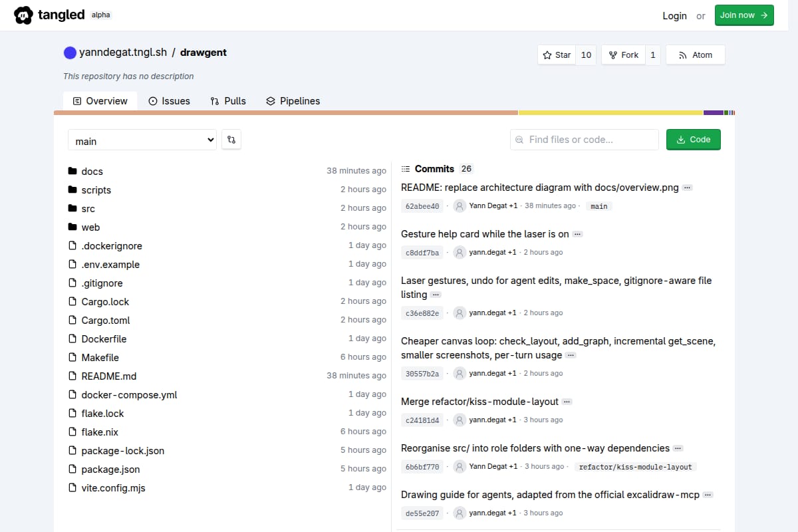798x532 pixels.
Task: Switch to the Pulls tab
Action: pos(228,101)
